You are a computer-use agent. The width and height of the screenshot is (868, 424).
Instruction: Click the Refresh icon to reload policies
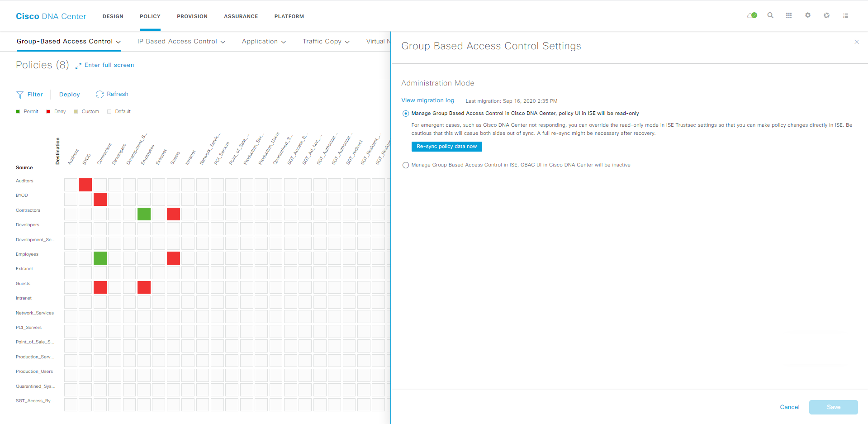point(100,94)
